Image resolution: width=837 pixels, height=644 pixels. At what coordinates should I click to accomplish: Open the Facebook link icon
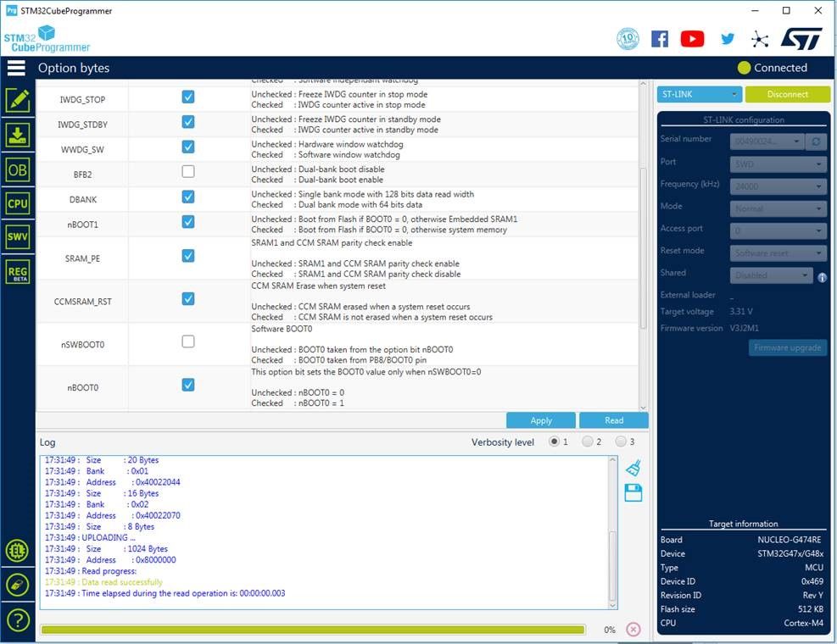[660, 39]
